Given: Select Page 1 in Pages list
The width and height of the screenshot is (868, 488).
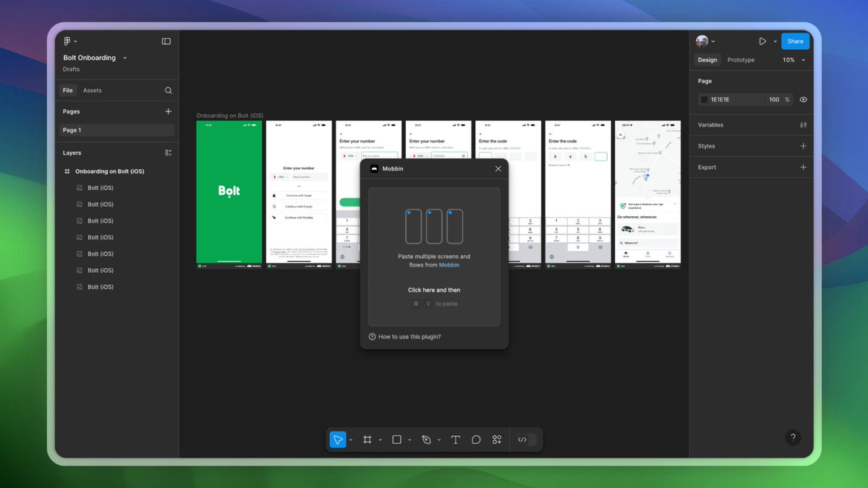Looking at the screenshot, I should [x=117, y=130].
